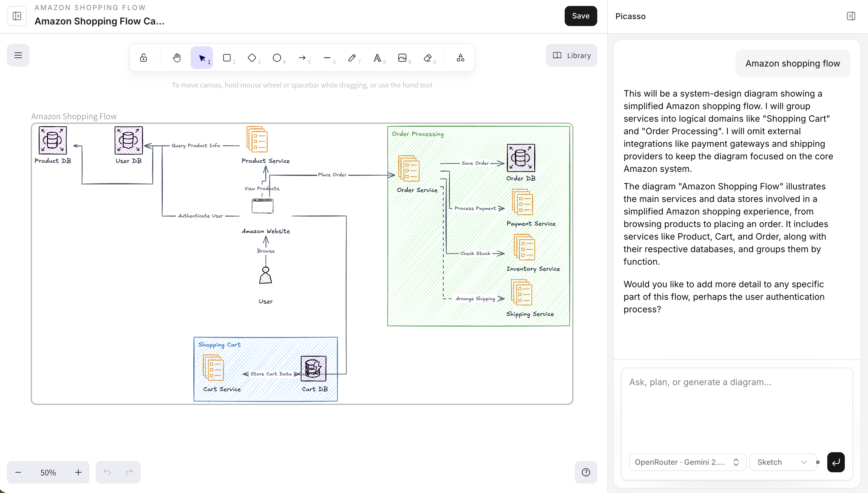Viewport: 868px width, 493px height.
Task: Select the Inventory Service icon
Action: click(524, 247)
